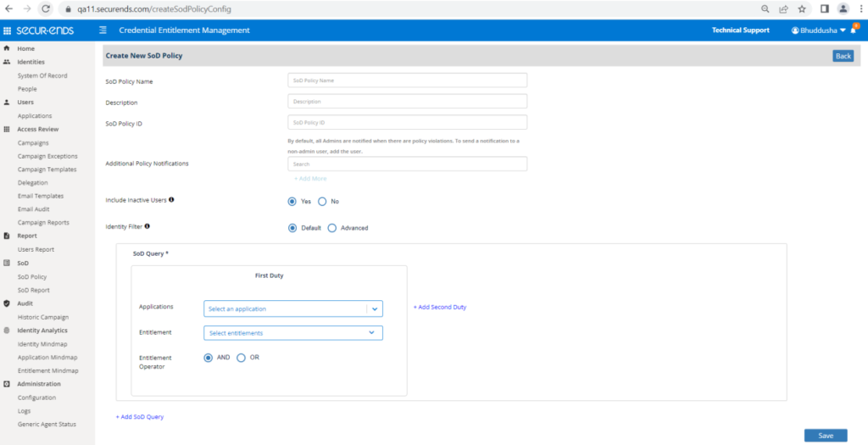Select No for Include Inactive Users

click(322, 202)
